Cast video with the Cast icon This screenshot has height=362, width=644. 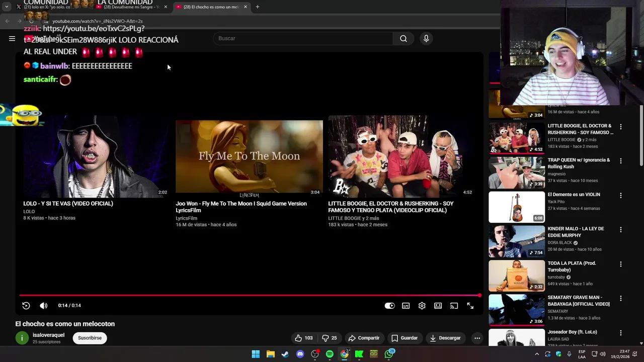tap(454, 306)
